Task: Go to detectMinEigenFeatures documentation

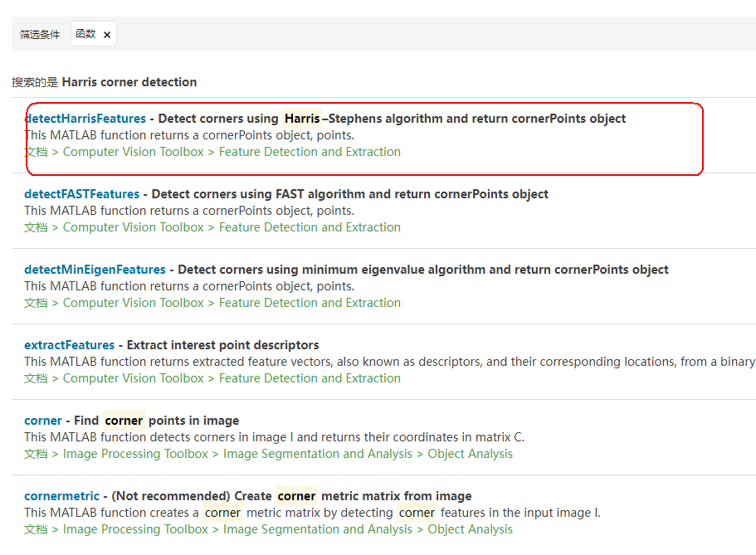Action: [95, 270]
